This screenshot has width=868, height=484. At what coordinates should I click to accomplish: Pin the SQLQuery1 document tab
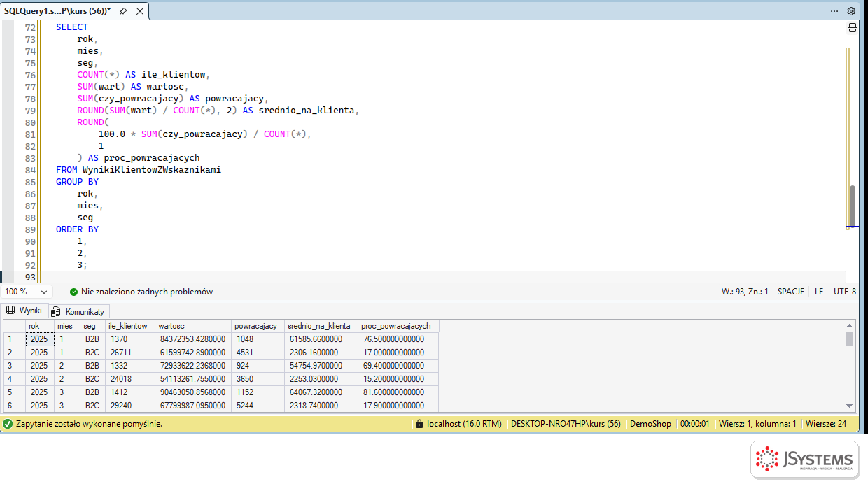point(123,11)
